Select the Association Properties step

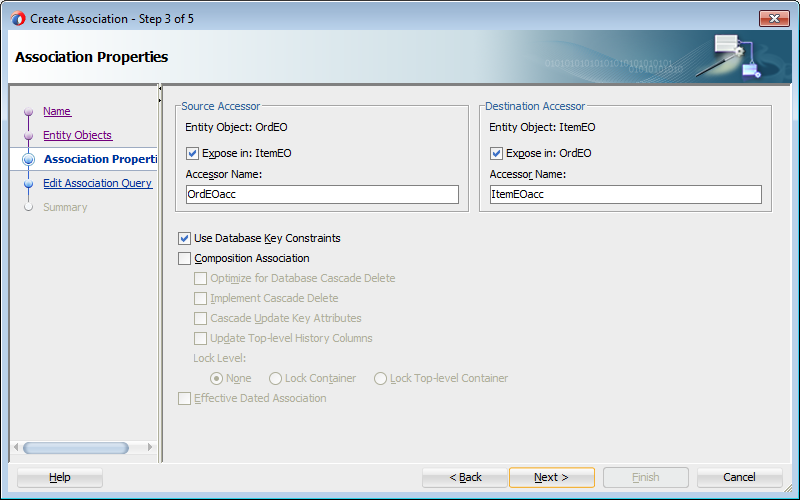coord(100,159)
